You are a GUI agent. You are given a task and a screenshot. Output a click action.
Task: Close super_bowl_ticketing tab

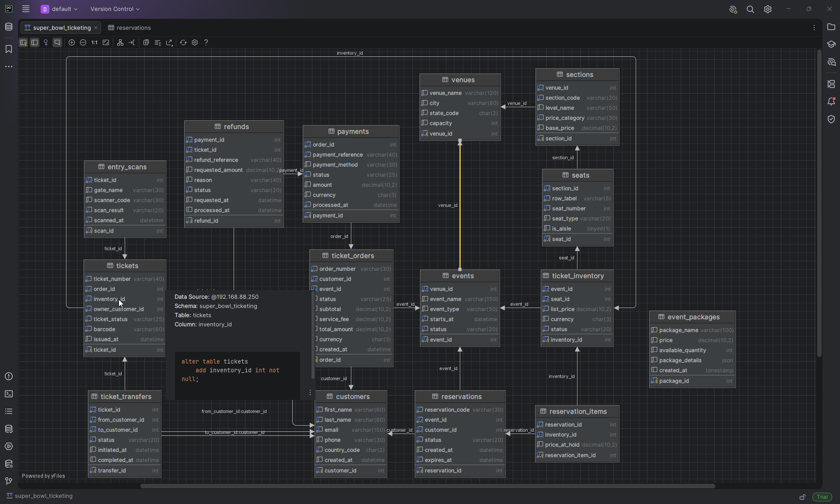[96, 28]
